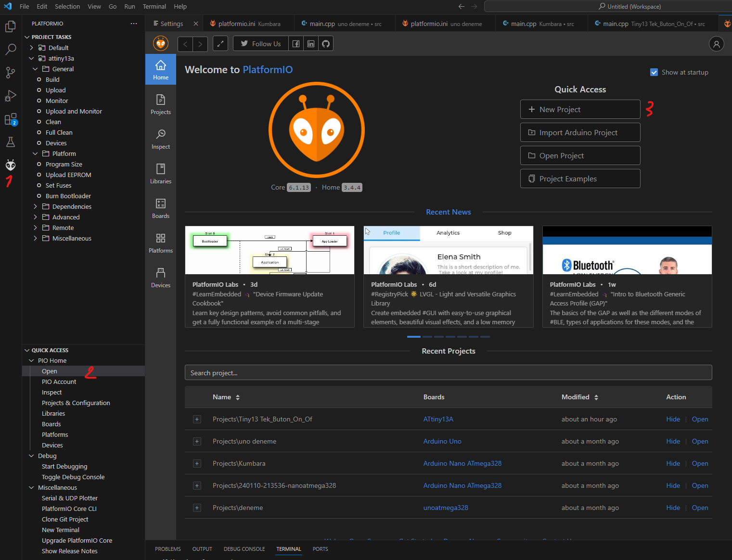Open PlatformIO Facebook icon
This screenshot has width=732, height=560.
(x=296, y=44)
